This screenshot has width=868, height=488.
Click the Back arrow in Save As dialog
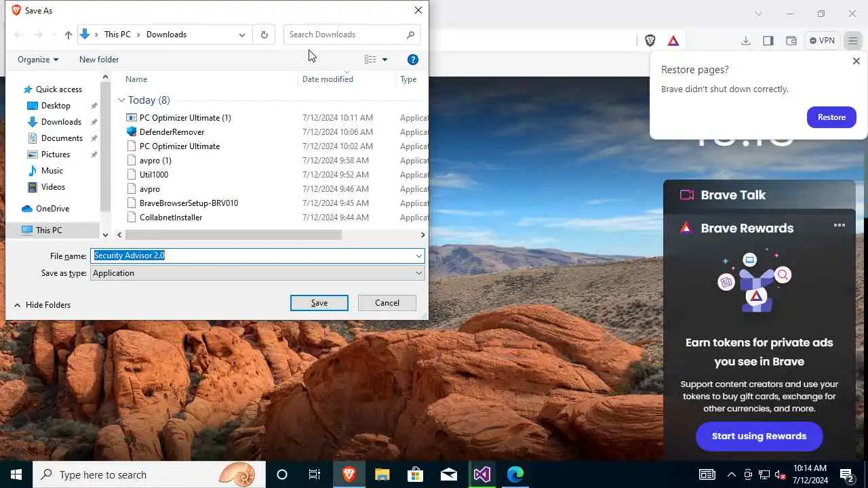19,35
